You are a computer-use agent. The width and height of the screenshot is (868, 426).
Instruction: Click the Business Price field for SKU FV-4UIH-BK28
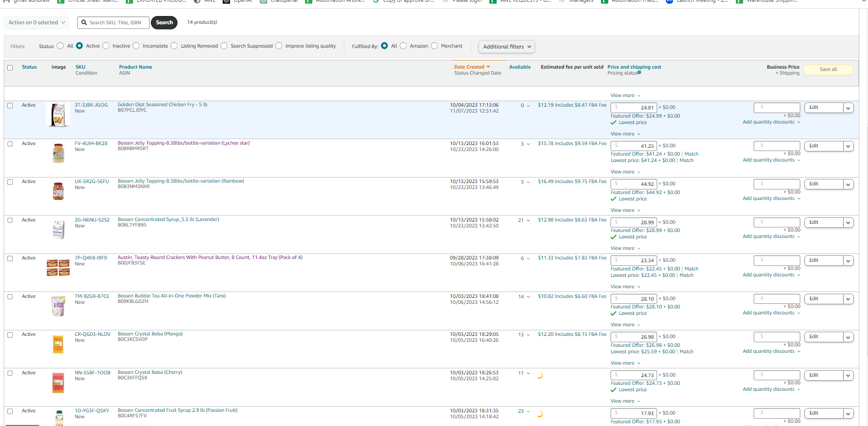[x=777, y=146]
